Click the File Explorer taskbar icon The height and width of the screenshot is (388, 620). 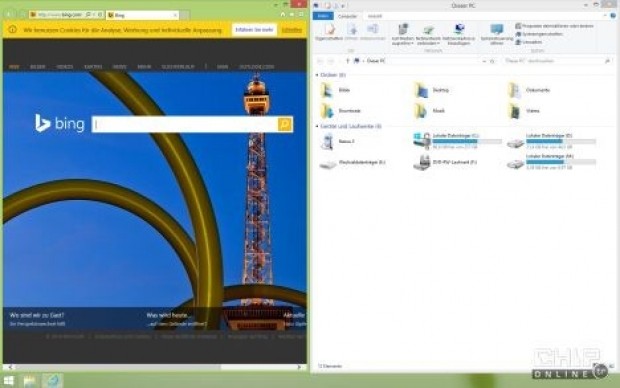click(29, 380)
